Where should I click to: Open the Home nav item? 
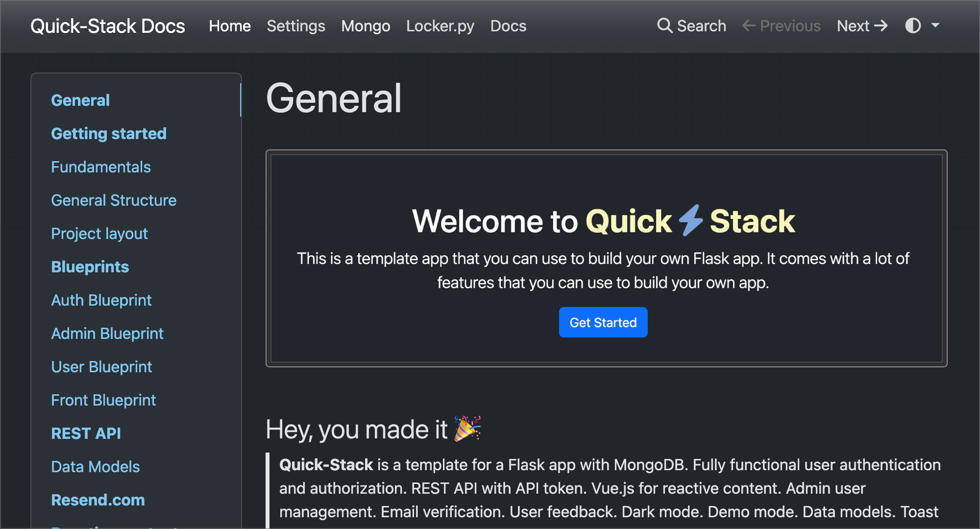[230, 26]
